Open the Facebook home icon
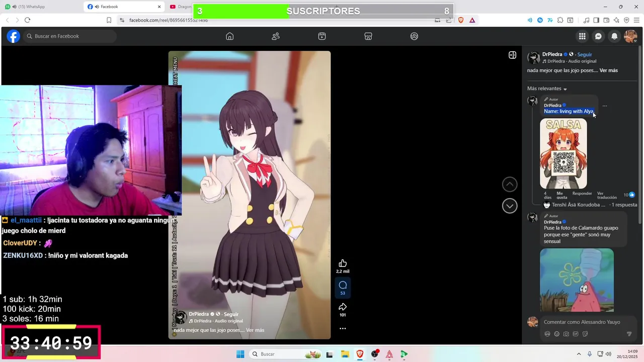Image resolution: width=644 pixels, height=362 pixels. tap(229, 36)
